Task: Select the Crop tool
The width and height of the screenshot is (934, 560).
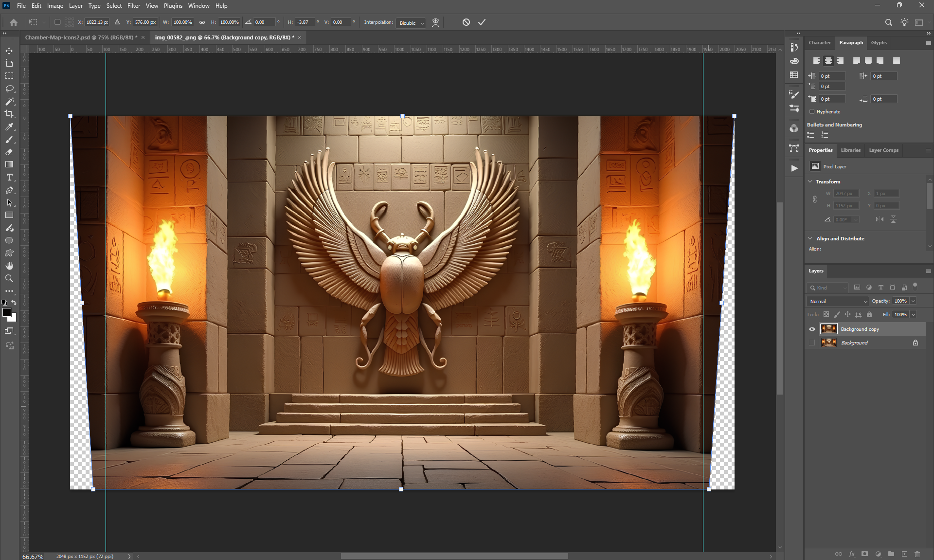Action: (9, 114)
